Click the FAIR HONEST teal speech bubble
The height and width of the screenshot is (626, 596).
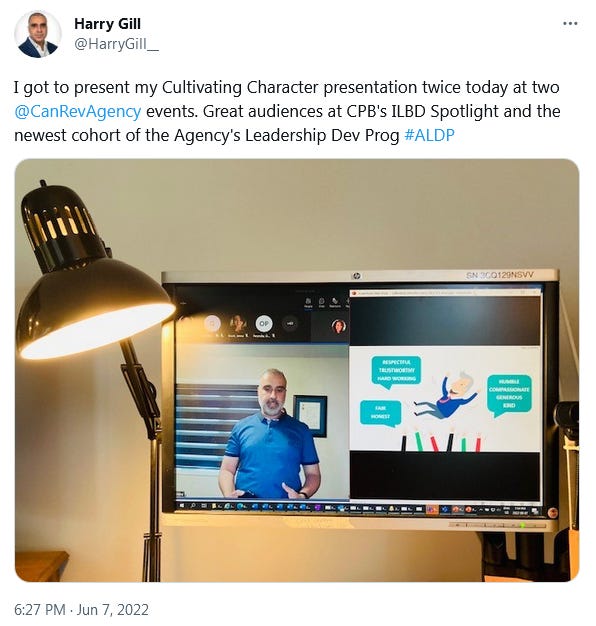pos(380,413)
